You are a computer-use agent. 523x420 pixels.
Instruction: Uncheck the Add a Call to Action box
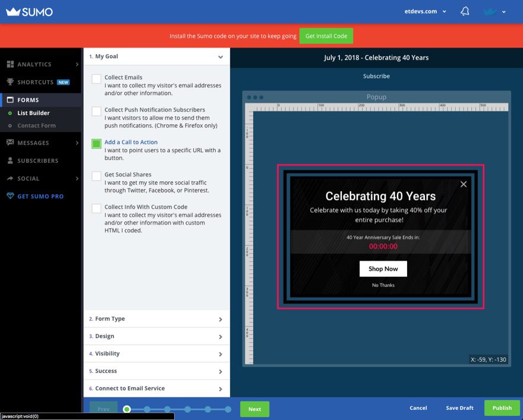[96, 144]
